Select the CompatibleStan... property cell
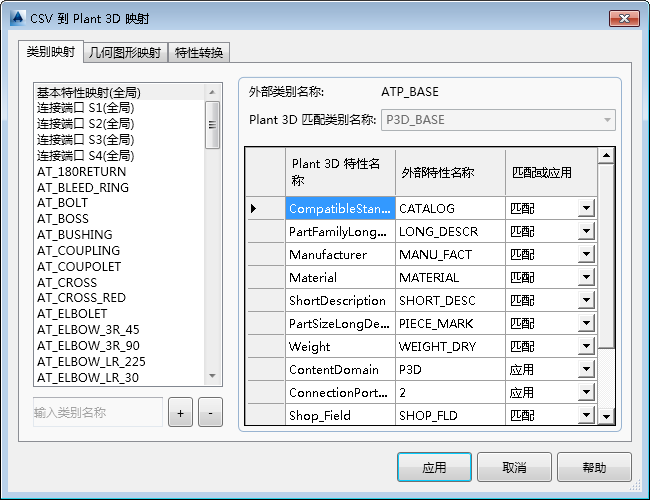This screenshot has height=500, width=650. click(340, 208)
